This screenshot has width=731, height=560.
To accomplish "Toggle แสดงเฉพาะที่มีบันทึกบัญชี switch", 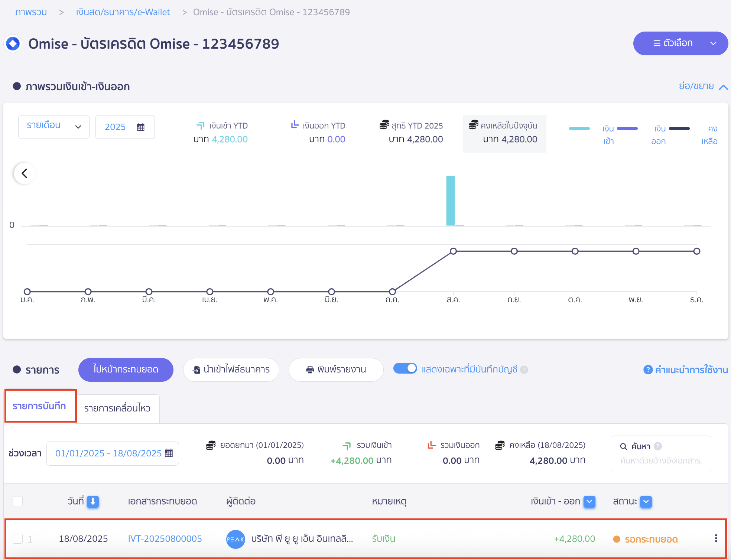I will pos(405,368).
